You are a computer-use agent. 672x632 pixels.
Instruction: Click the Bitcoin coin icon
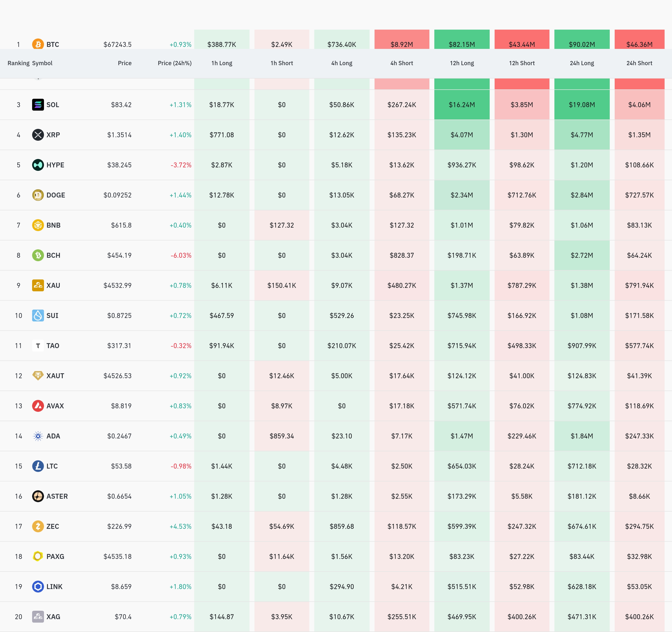(38, 44)
